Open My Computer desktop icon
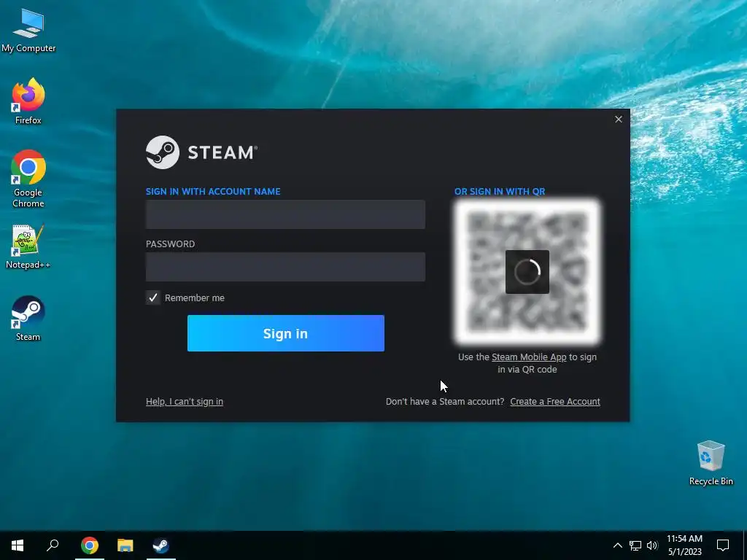This screenshot has height=560, width=747. click(x=28, y=31)
